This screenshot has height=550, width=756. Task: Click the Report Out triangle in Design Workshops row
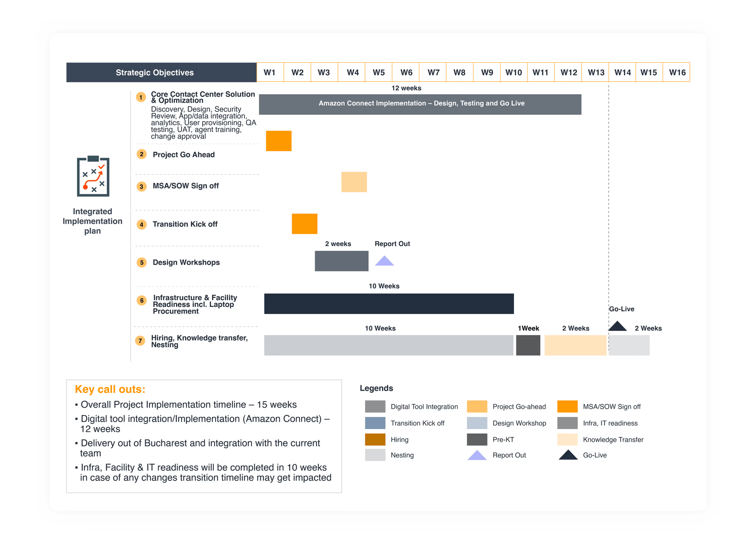384,261
